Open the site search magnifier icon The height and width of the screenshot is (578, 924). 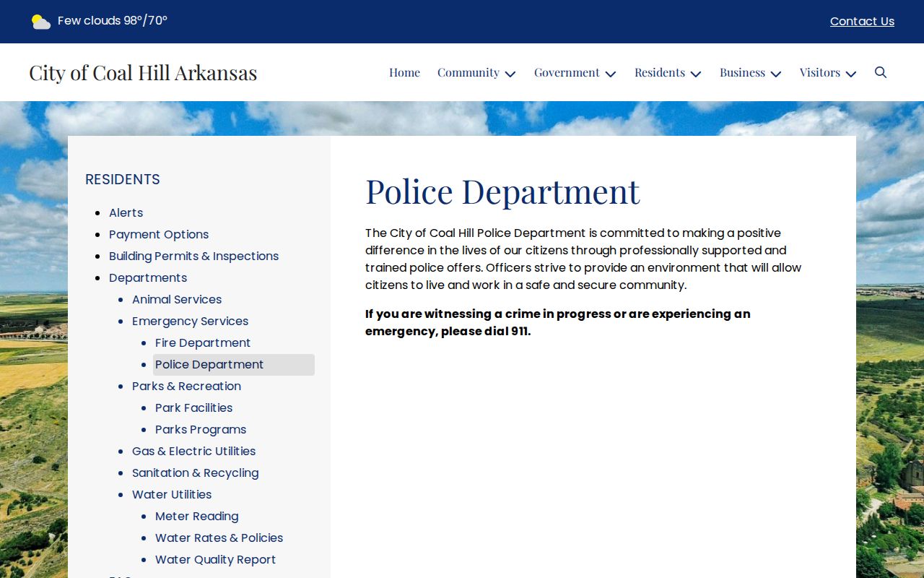click(880, 72)
